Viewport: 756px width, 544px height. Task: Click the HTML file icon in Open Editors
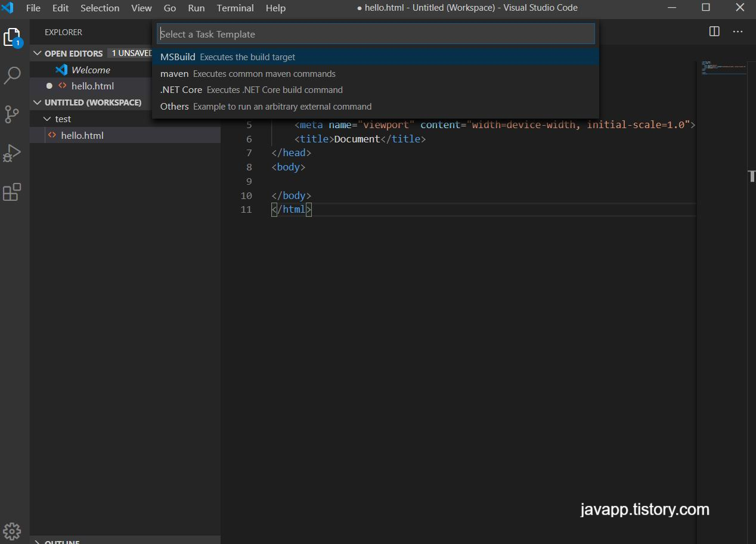coord(63,86)
